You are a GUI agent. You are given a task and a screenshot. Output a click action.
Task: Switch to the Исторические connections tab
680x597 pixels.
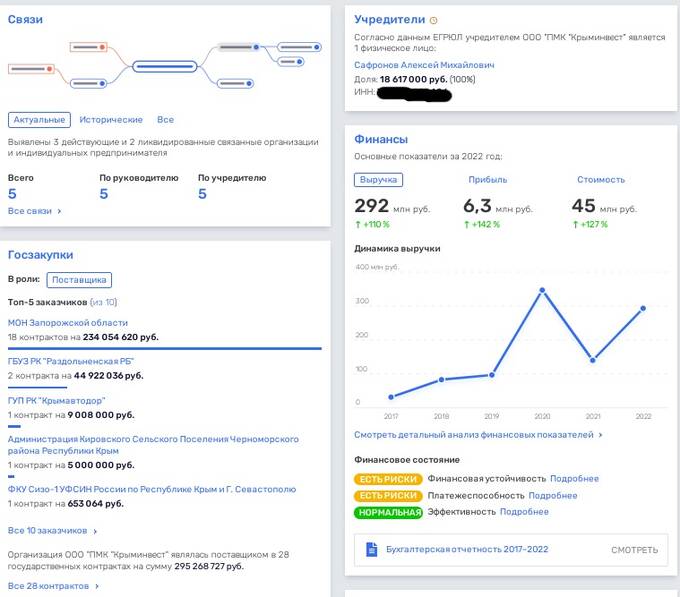(x=111, y=120)
